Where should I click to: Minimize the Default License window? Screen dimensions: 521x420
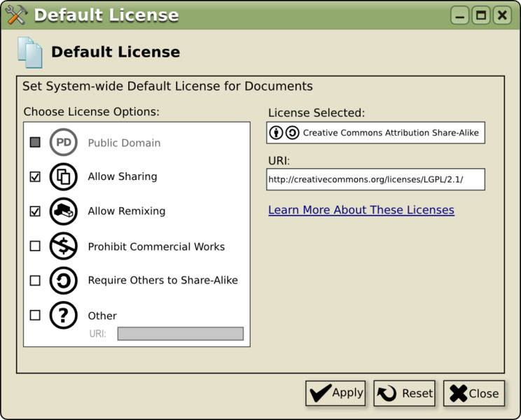(460, 15)
